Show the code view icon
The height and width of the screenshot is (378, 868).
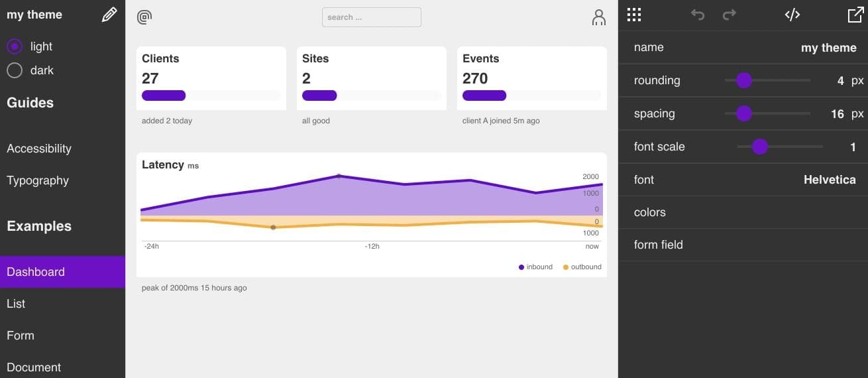coord(792,15)
